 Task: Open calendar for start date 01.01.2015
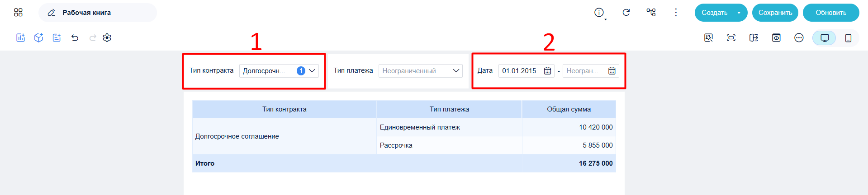547,71
